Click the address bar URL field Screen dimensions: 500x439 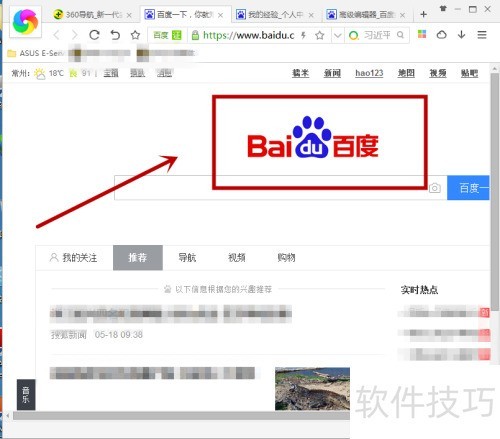click(249, 35)
